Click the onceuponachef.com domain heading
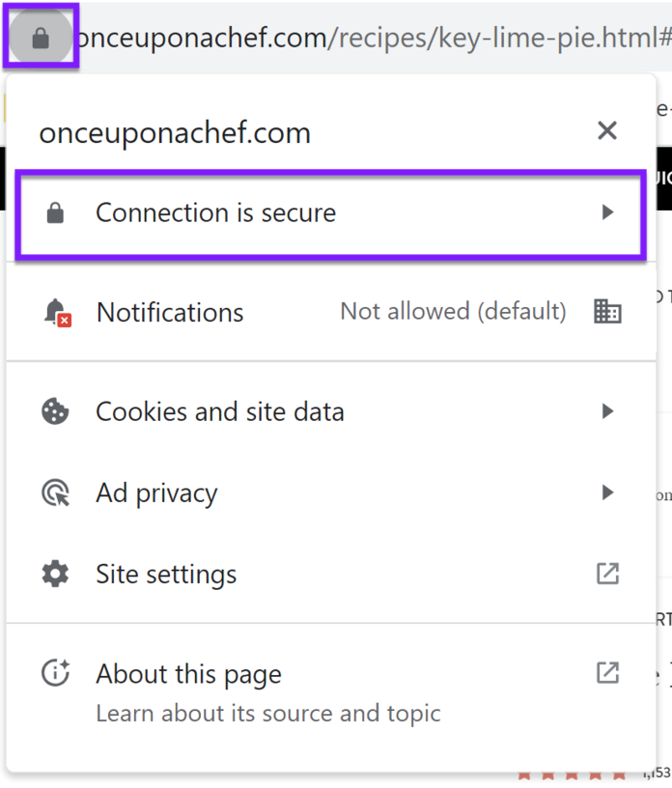 [174, 132]
